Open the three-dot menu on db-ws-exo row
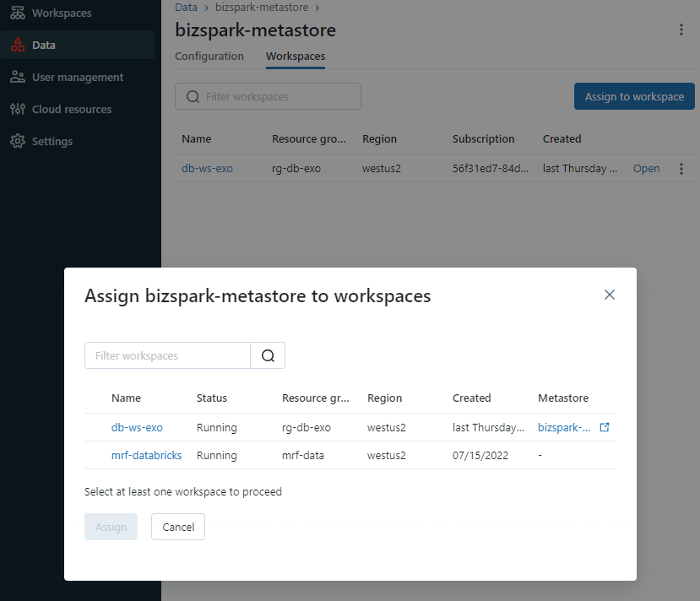The image size is (700, 601). click(x=681, y=168)
